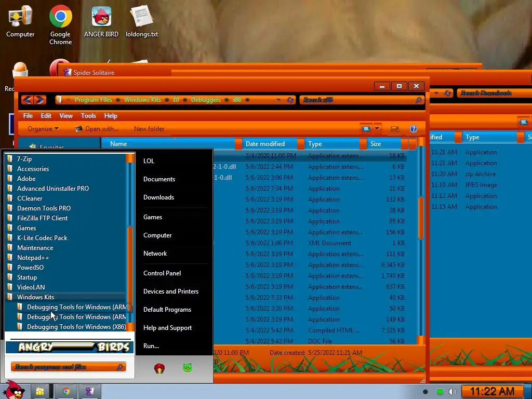This screenshot has height=399, width=532.
Task: Click the volume speaker tray icon
Action: coord(453,392)
